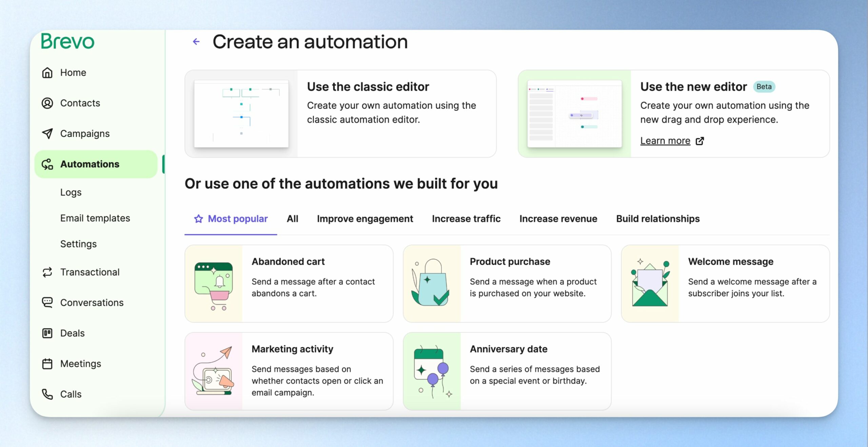Select the Anniversary date automation template
The width and height of the screenshot is (868, 447).
coord(507,371)
